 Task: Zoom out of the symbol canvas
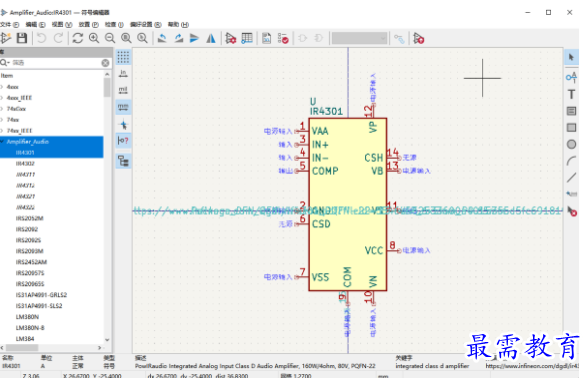110,38
